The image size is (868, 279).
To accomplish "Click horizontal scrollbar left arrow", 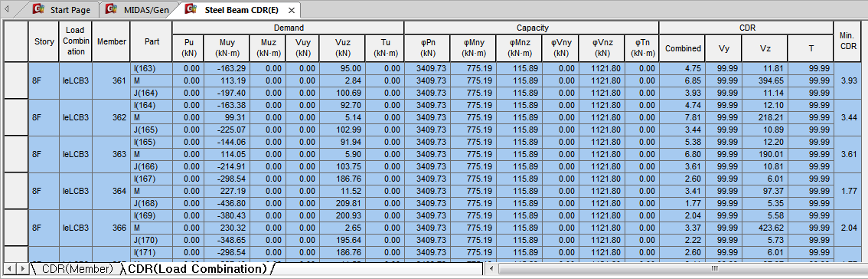I will pyautogui.click(x=491, y=269).
